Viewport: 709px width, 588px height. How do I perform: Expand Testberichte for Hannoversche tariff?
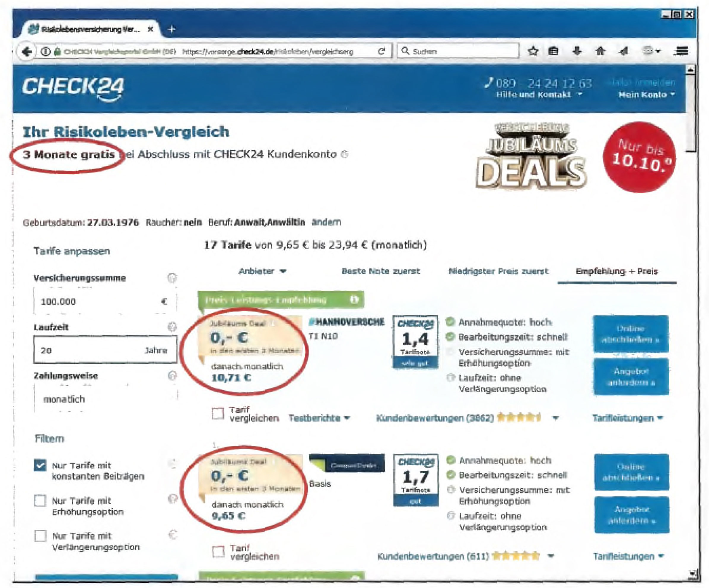point(319,418)
